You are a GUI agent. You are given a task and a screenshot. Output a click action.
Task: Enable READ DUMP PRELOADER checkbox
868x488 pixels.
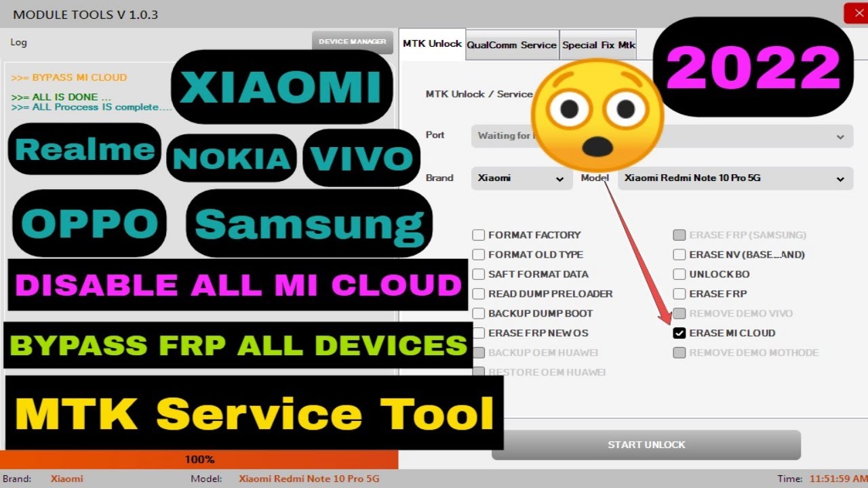tap(479, 294)
